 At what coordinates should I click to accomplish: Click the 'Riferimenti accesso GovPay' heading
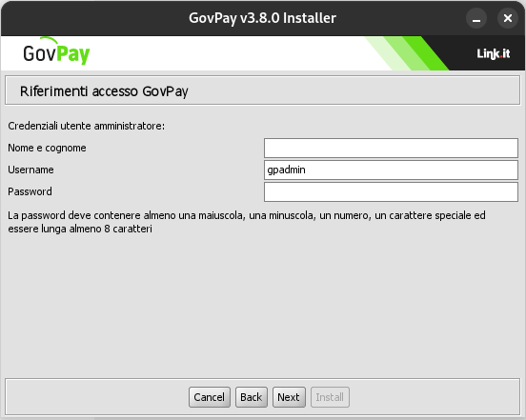coord(104,91)
